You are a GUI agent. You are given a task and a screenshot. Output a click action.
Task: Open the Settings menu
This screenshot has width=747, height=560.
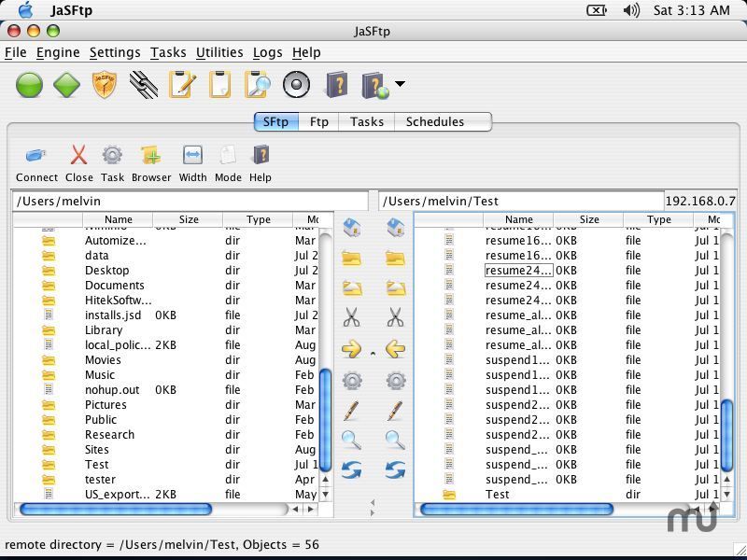(115, 52)
